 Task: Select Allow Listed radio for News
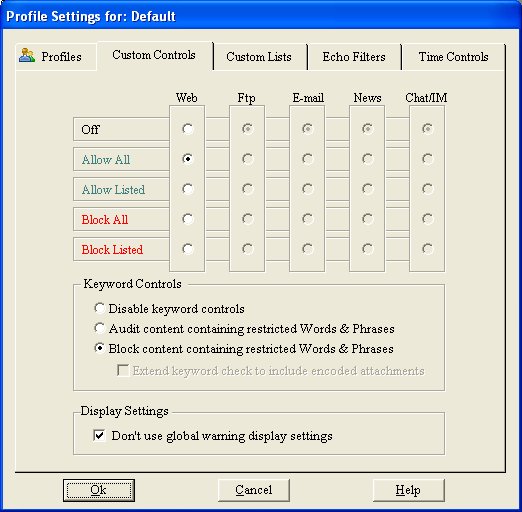[x=367, y=189]
